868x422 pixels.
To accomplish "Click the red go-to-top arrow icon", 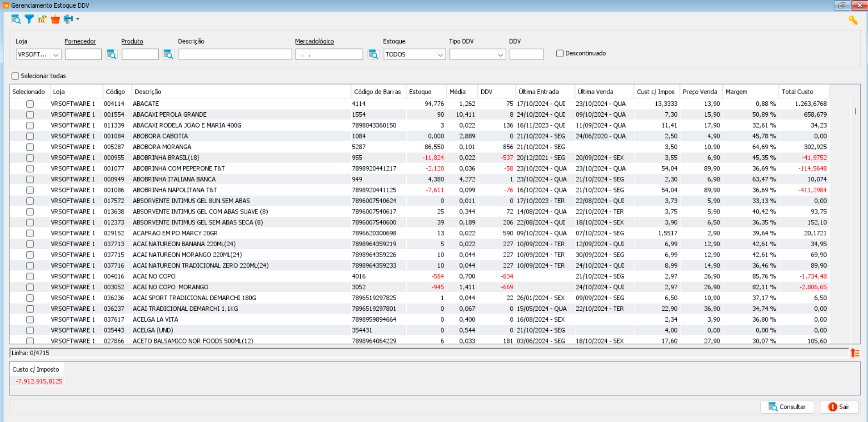I will click(854, 353).
